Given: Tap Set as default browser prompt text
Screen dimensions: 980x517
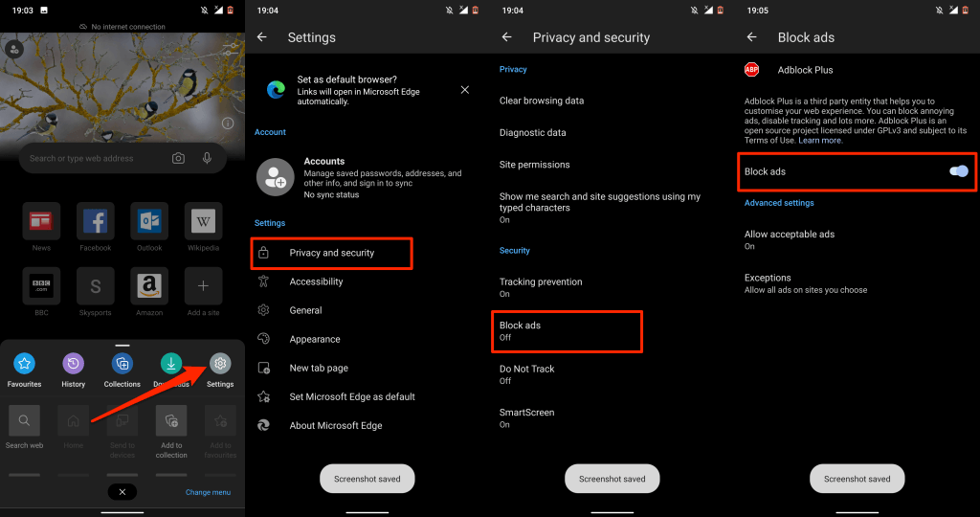Looking at the screenshot, I should point(358,91).
